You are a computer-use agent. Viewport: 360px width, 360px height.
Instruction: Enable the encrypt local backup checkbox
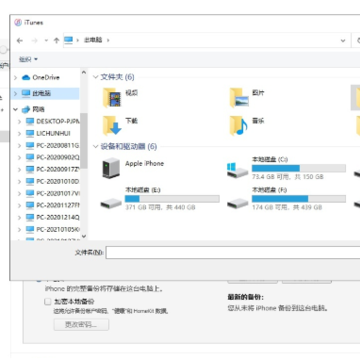(x=48, y=302)
